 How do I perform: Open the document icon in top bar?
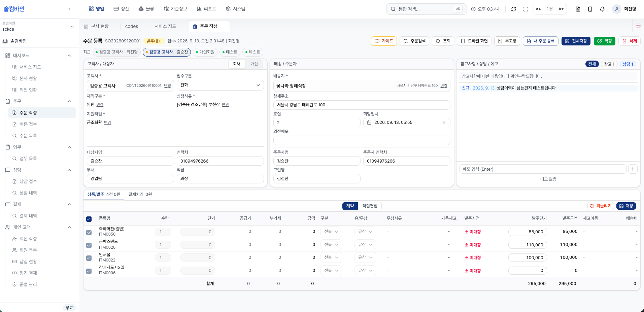[x=578, y=9]
